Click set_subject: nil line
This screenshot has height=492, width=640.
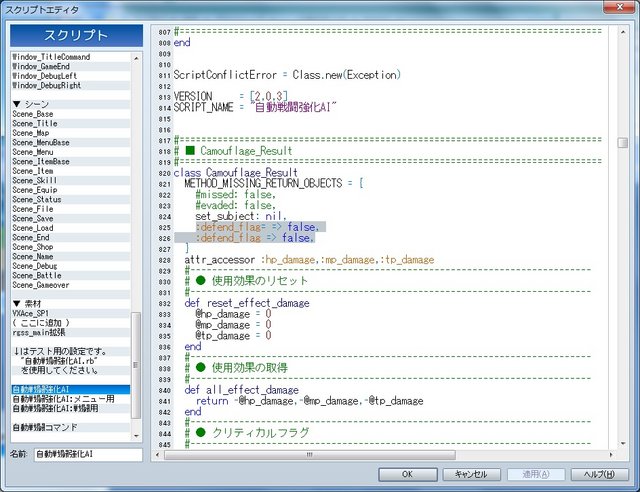pos(241,216)
